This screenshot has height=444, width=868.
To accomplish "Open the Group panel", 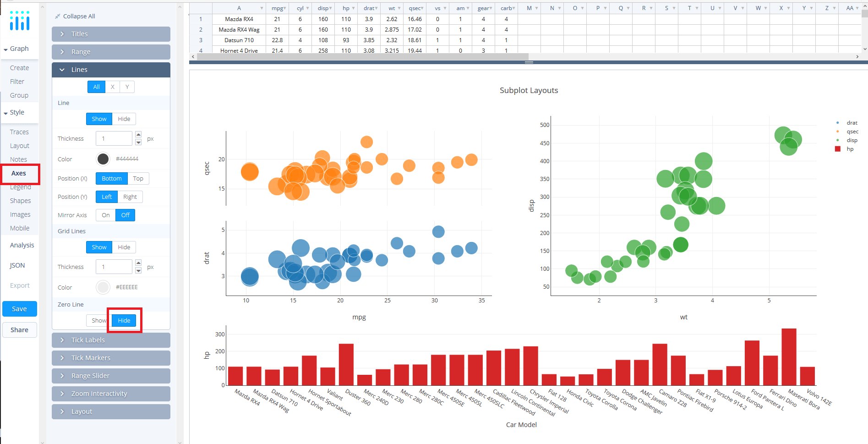I will click(x=19, y=95).
